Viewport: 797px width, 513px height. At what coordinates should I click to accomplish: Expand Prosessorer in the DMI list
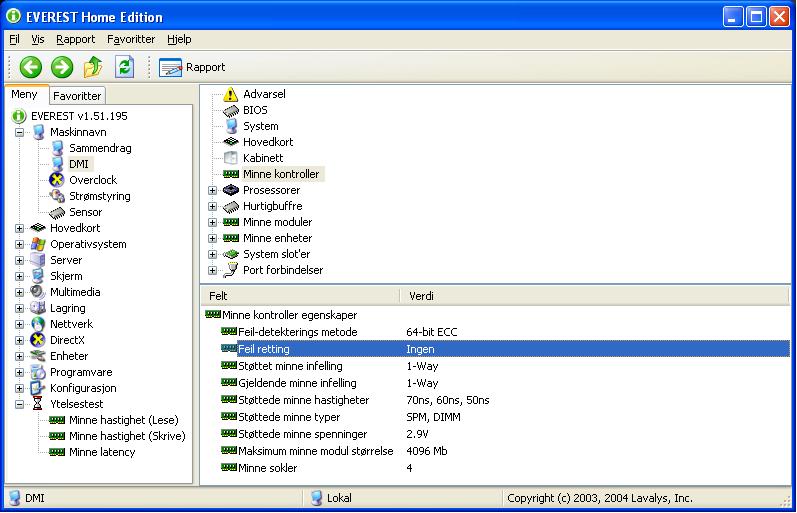coord(212,190)
